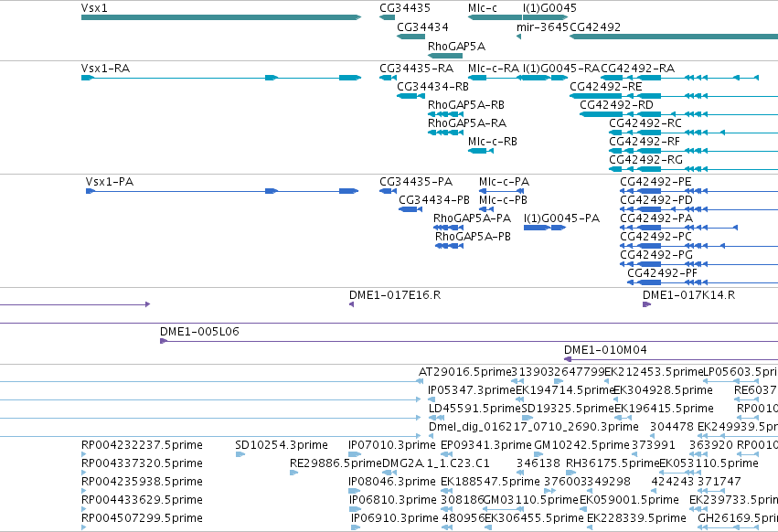Screen dimensions: 778x532
Task: Click the CG42492-PC protein label
Action: [x=655, y=236]
